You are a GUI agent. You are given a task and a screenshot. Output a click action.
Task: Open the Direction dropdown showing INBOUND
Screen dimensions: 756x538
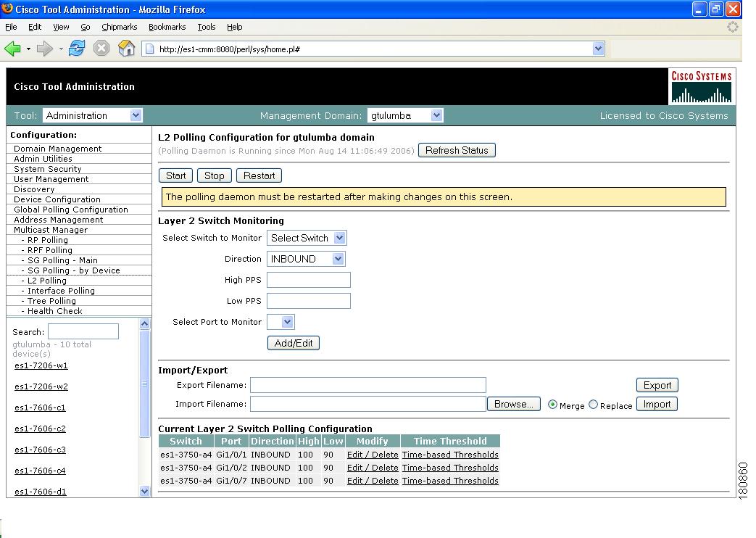click(306, 259)
